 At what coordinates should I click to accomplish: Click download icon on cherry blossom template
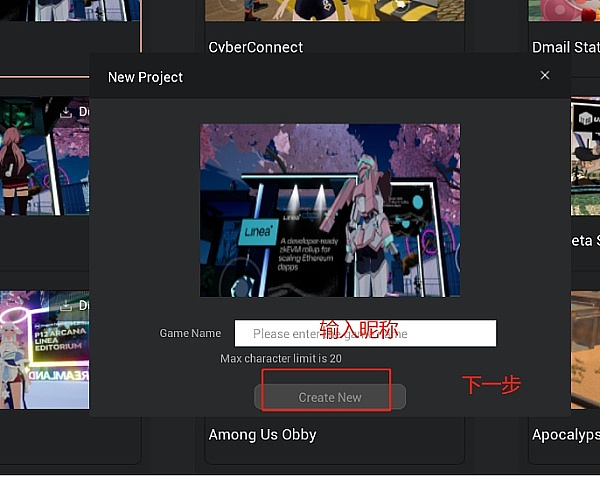66,112
